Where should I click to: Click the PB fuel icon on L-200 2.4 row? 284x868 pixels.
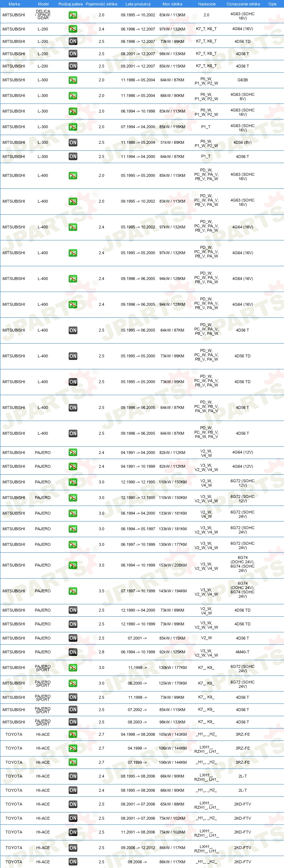pyautogui.click(x=73, y=29)
